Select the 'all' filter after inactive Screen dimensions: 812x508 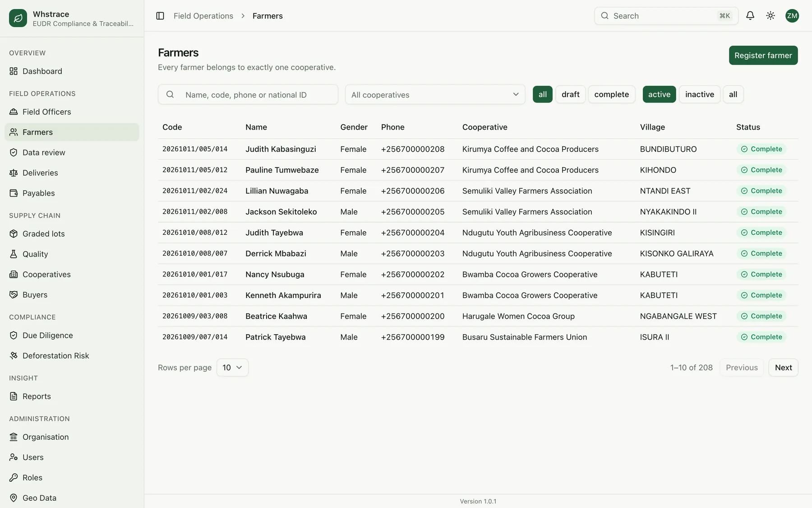pos(733,94)
